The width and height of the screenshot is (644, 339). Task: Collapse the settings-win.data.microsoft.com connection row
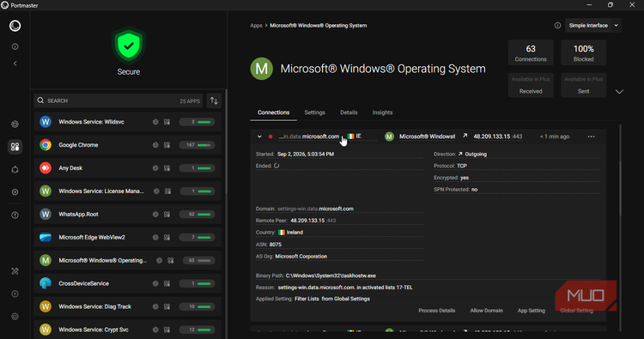tap(259, 136)
